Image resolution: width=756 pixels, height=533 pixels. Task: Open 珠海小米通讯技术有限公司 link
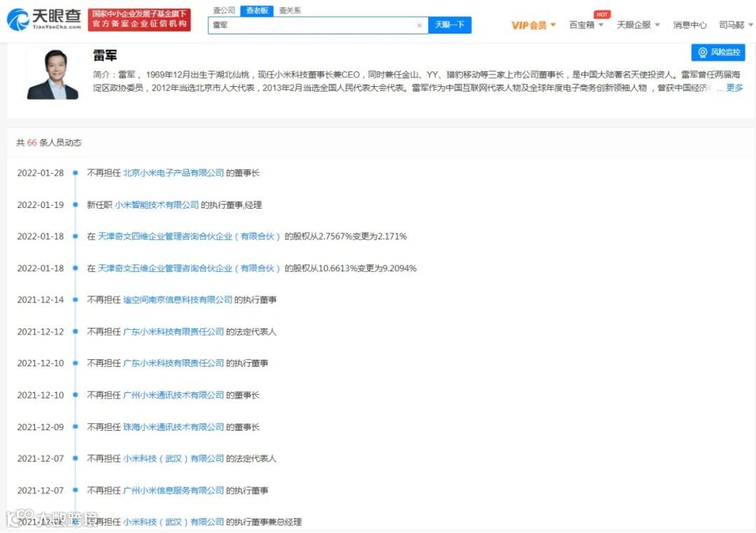174,427
